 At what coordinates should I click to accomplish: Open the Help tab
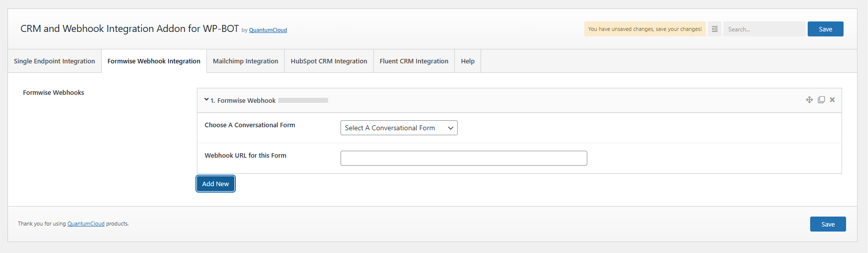(x=467, y=61)
